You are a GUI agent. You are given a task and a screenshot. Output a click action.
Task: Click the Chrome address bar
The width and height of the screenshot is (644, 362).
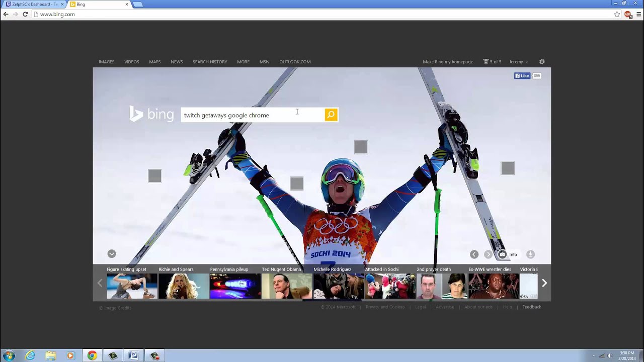[x=322, y=14]
